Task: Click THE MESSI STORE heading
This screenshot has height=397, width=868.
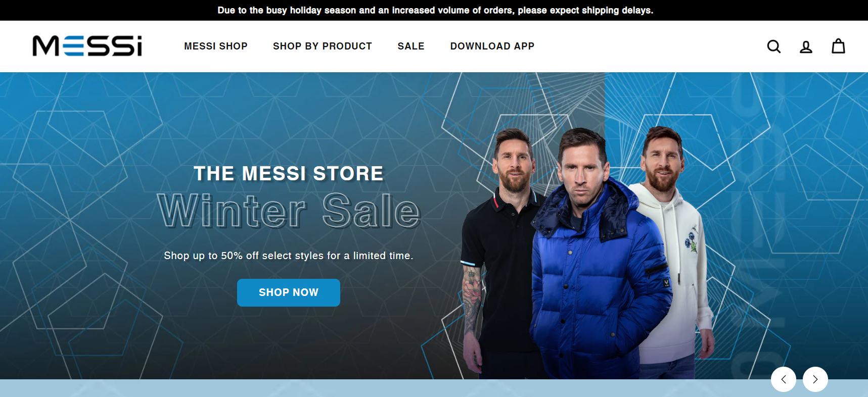Action: (x=289, y=174)
